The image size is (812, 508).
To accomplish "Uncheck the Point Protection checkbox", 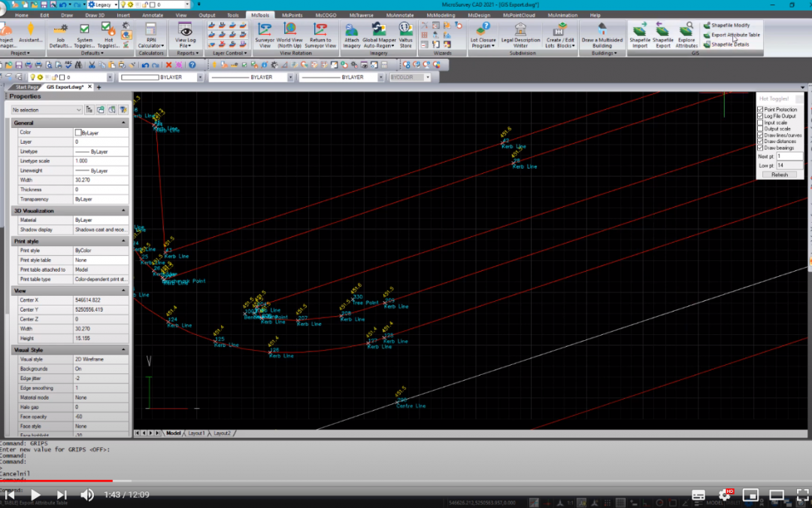I will click(x=760, y=110).
